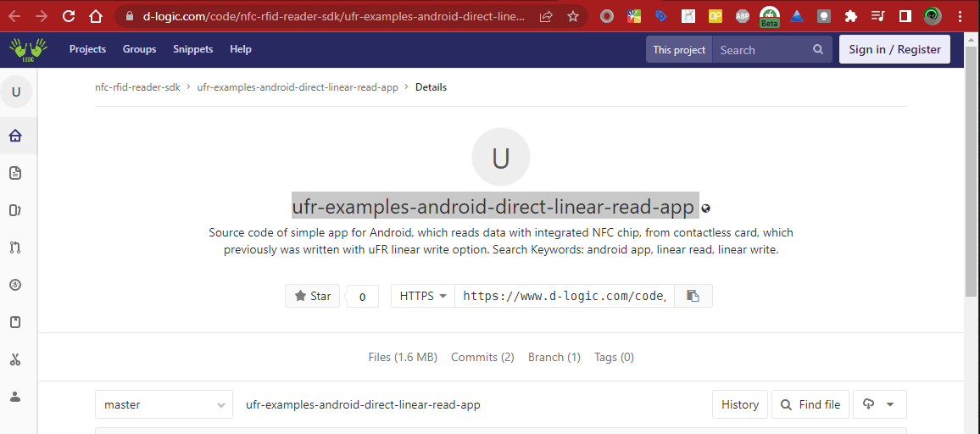Click the Sign in / Register button
This screenshot has width=980, height=434.
click(x=894, y=49)
